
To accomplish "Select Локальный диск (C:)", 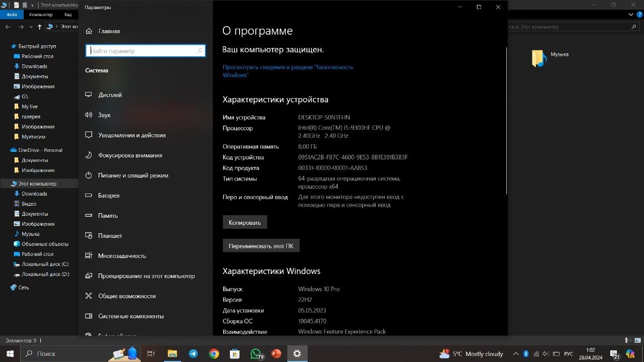I will pos(41,264).
